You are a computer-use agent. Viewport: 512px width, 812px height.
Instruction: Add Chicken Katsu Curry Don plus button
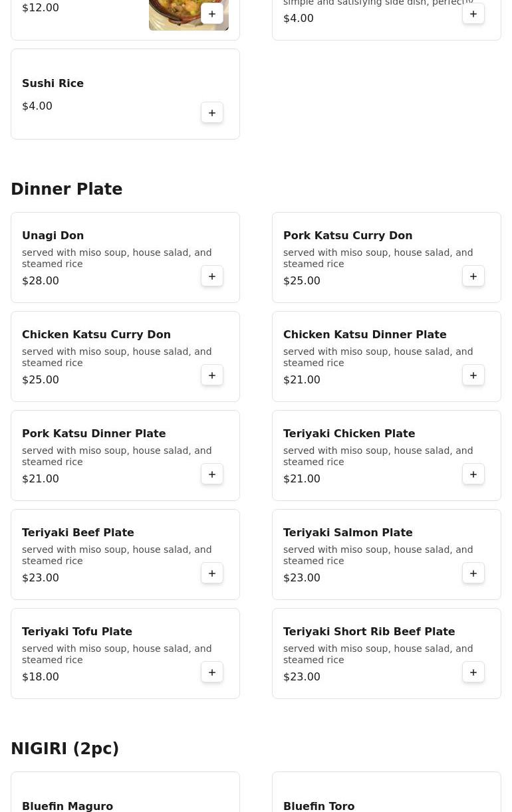pos(212,375)
